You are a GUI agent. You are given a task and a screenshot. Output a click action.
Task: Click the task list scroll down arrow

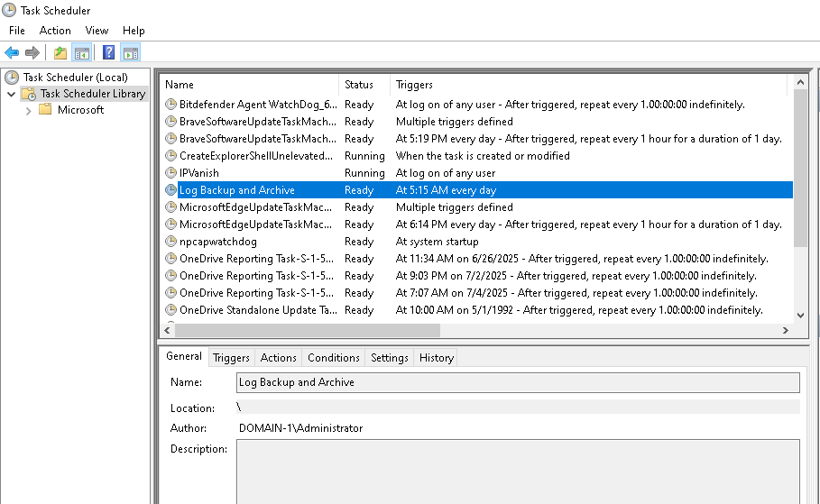pos(800,315)
